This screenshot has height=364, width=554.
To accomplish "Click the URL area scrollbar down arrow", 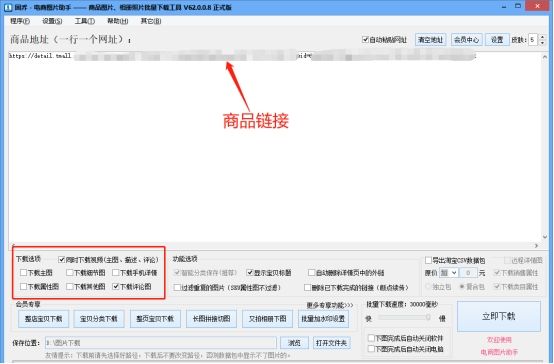I will click(x=545, y=237).
